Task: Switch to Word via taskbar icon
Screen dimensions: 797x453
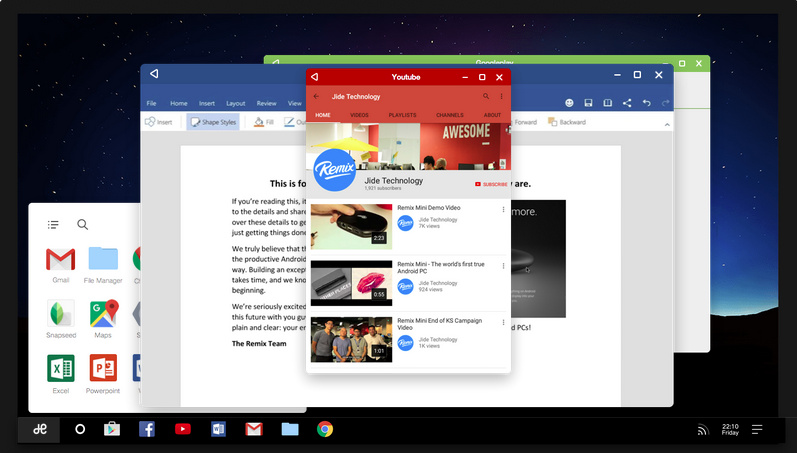Action: (x=218, y=430)
